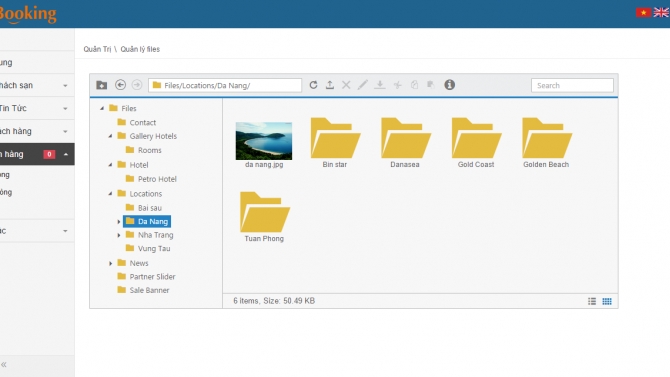Screen dimensions: 670x377
Task: Click the upload file icon
Action: pyautogui.click(x=329, y=85)
